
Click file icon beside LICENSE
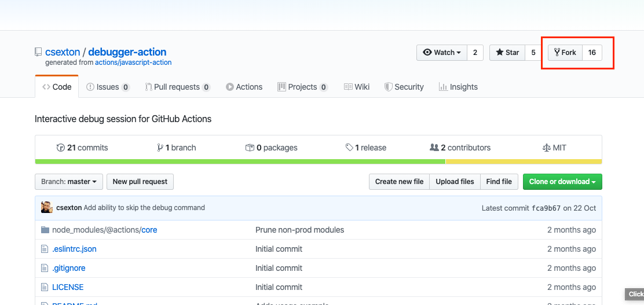click(x=45, y=288)
